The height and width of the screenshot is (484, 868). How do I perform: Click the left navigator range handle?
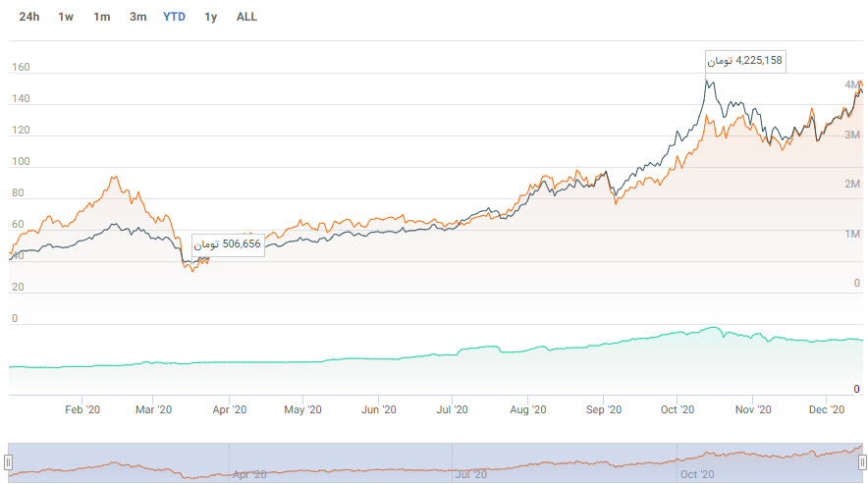point(9,461)
